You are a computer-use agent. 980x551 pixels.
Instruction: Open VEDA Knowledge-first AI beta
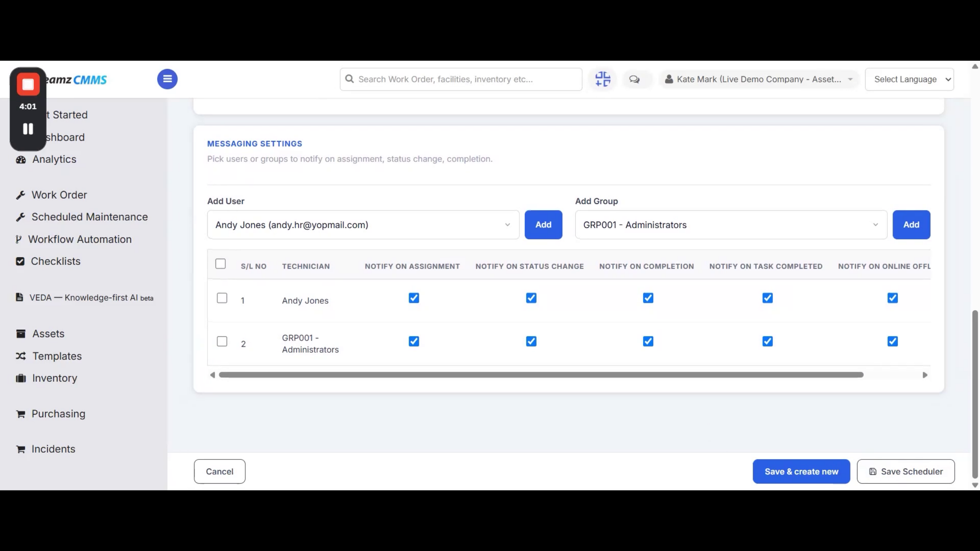(91, 298)
